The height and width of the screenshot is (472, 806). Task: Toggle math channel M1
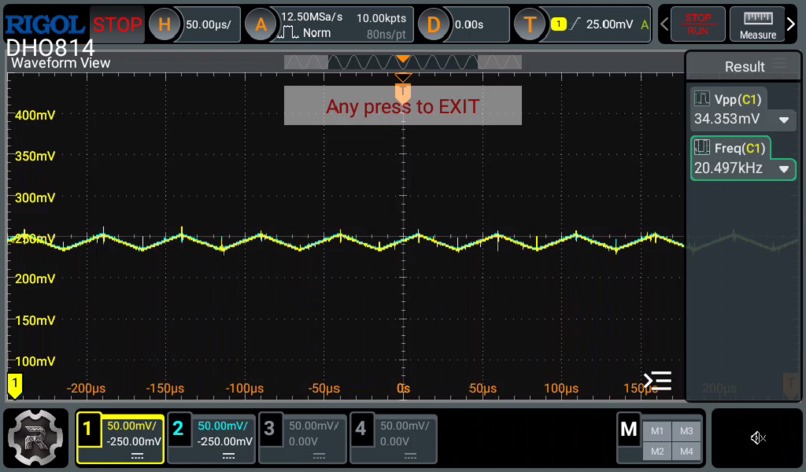tap(657, 431)
